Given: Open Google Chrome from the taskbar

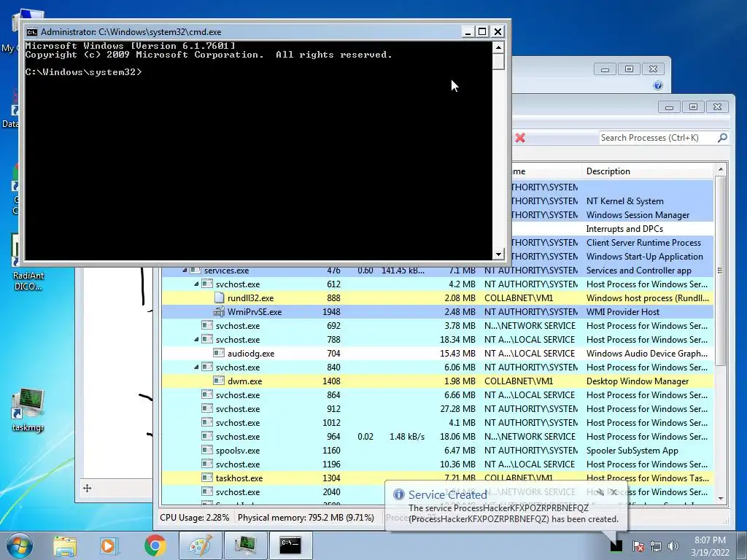Looking at the screenshot, I should pos(155,545).
